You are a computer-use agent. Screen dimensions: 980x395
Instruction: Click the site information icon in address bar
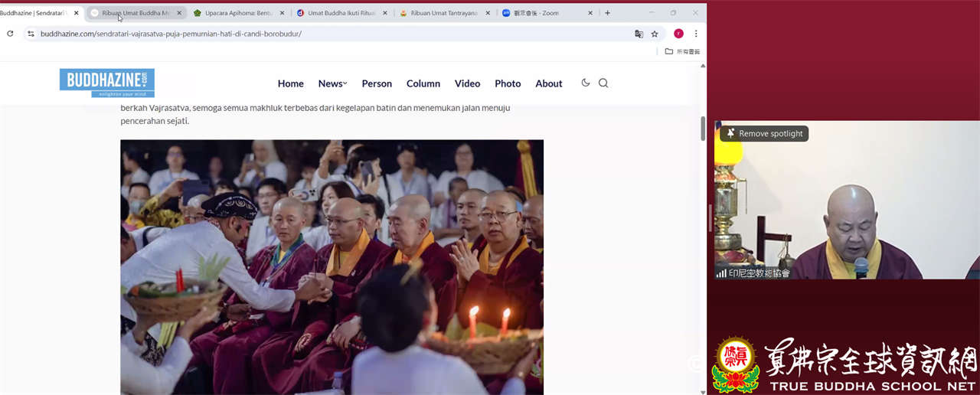pyautogui.click(x=31, y=34)
